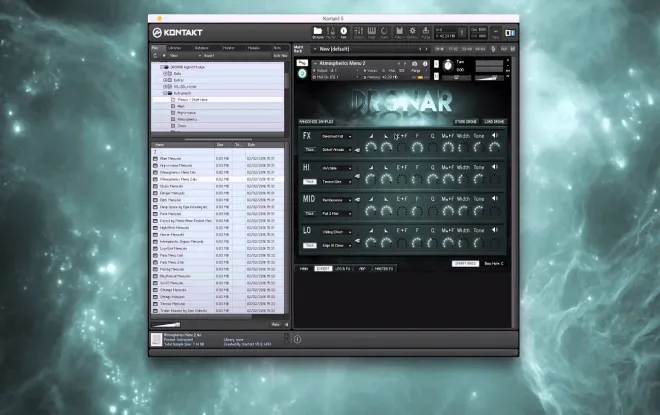Toggle the Smart Bass button

[x=465, y=263]
